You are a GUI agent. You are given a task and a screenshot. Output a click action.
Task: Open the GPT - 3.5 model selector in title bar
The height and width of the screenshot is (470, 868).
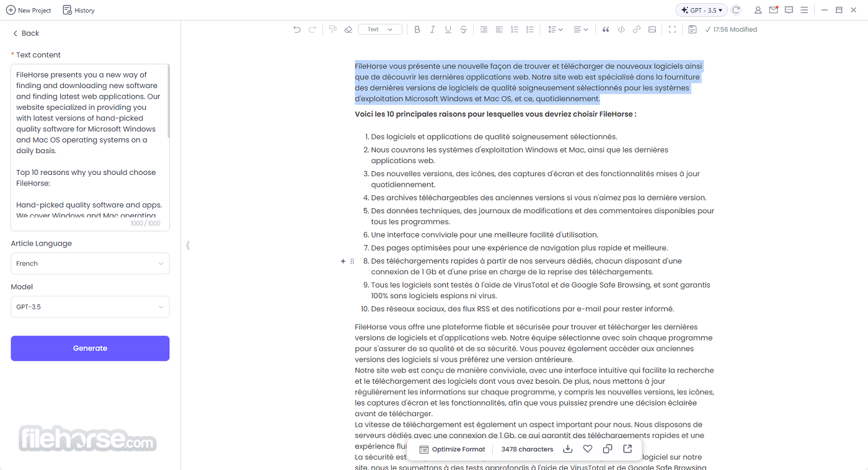[x=701, y=10]
